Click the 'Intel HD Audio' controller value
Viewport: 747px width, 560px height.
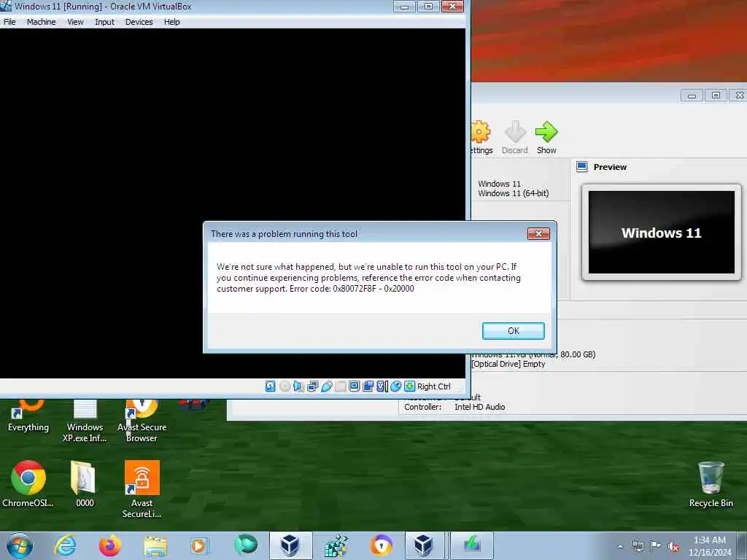(480, 407)
